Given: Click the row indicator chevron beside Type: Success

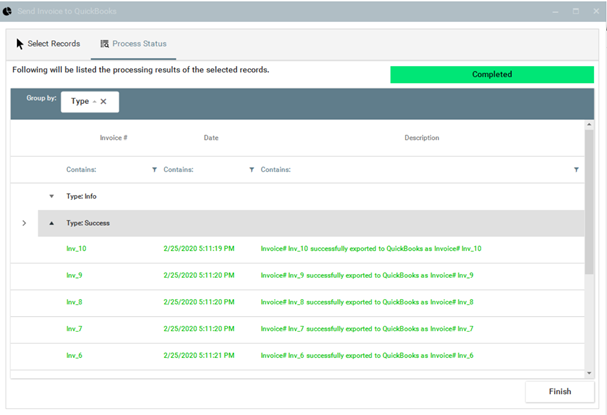Looking at the screenshot, I should [x=24, y=223].
